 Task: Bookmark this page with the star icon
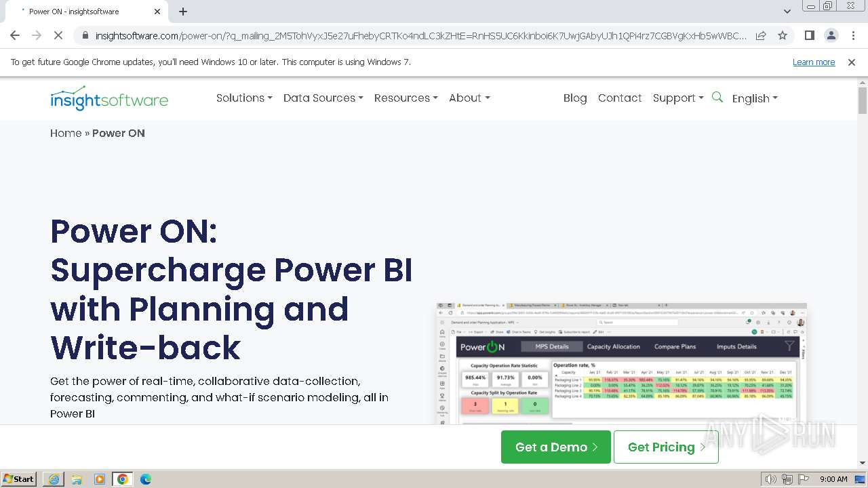point(783,35)
